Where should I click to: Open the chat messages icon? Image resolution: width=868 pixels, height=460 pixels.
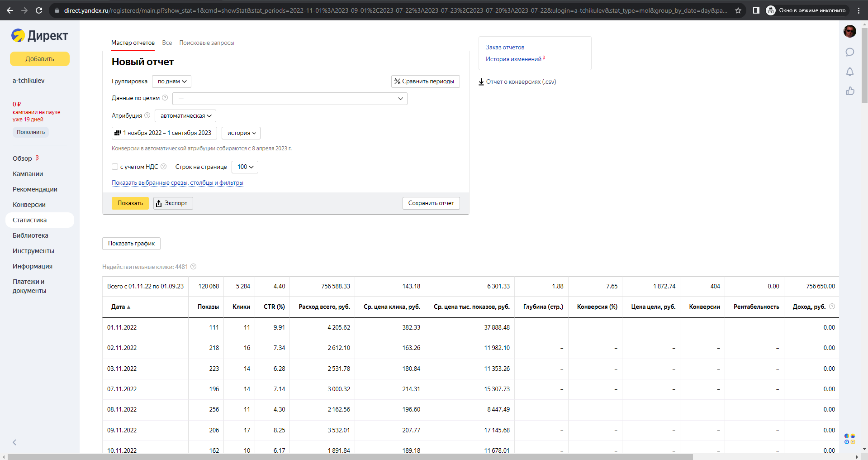tap(850, 52)
